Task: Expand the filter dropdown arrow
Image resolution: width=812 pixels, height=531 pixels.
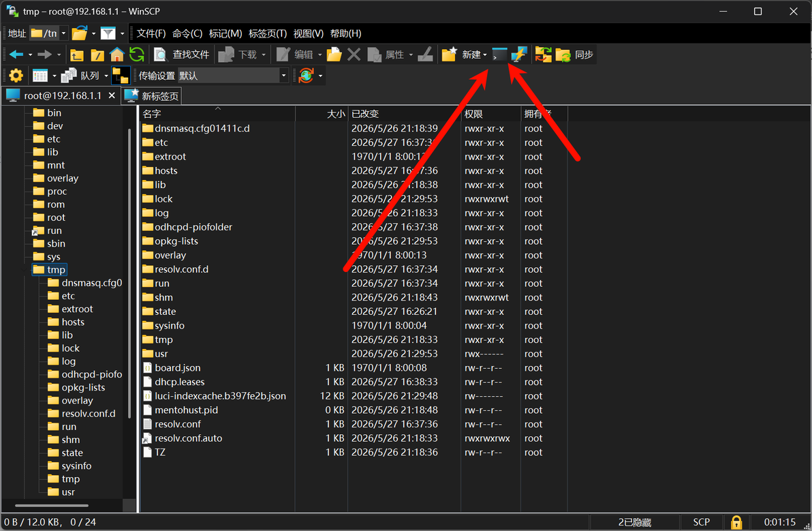Action: [122, 33]
